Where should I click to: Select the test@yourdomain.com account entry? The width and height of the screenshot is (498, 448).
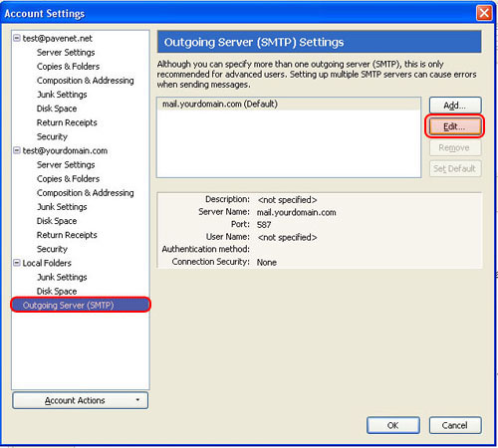[65, 150]
